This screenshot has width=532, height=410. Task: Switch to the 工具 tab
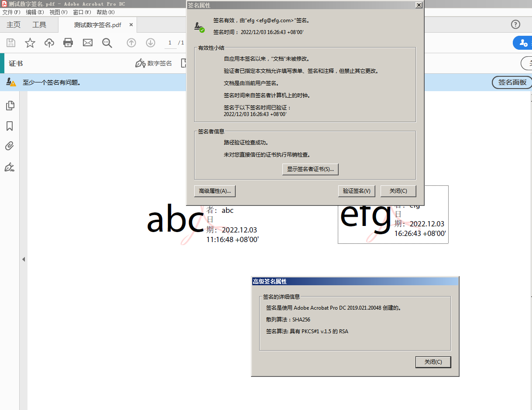pos(39,25)
